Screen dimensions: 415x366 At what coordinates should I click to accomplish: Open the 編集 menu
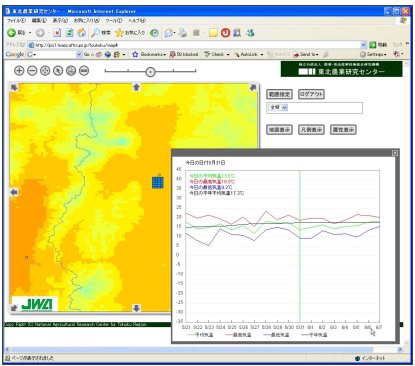39,20
